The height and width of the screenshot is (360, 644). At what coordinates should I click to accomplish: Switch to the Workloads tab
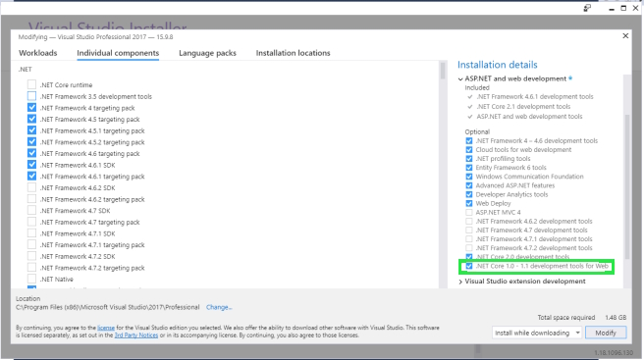coord(37,53)
